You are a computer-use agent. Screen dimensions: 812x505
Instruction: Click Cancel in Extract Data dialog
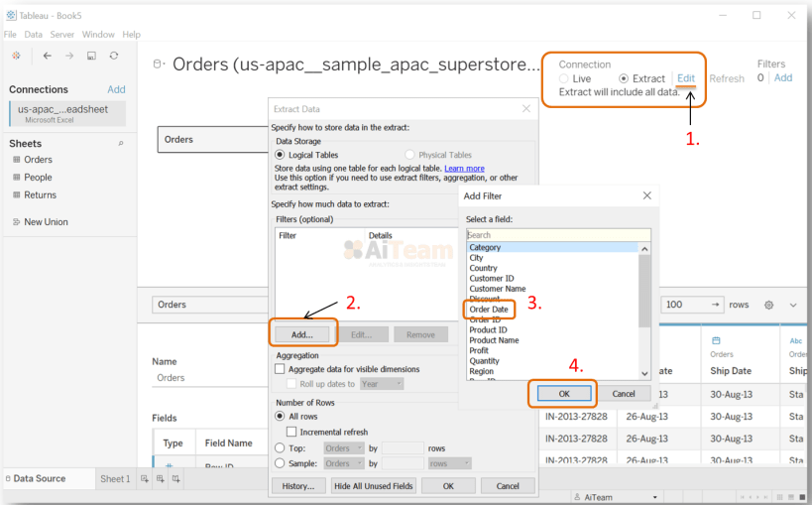(508, 486)
